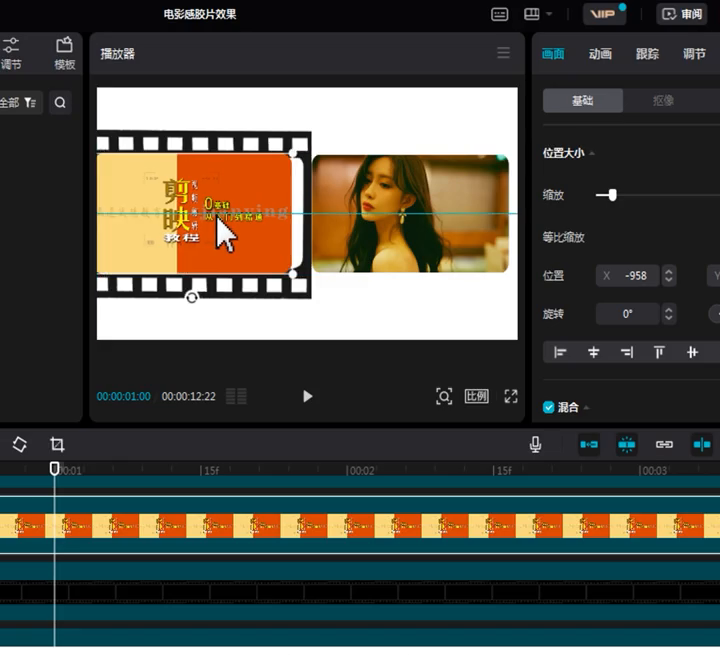Click the rotate tool icon on timeline toolbar
This screenshot has height=655, width=720.
[20, 444]
